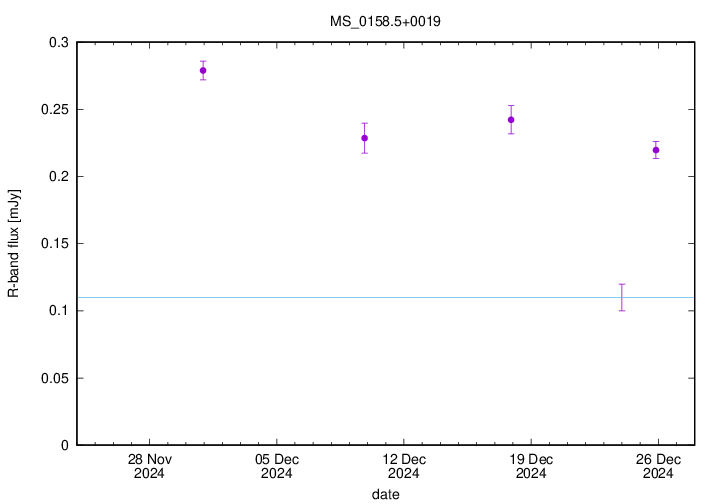Click the 19 Dec 2024 date label
The image size is (720, 504).
(530, 466)
